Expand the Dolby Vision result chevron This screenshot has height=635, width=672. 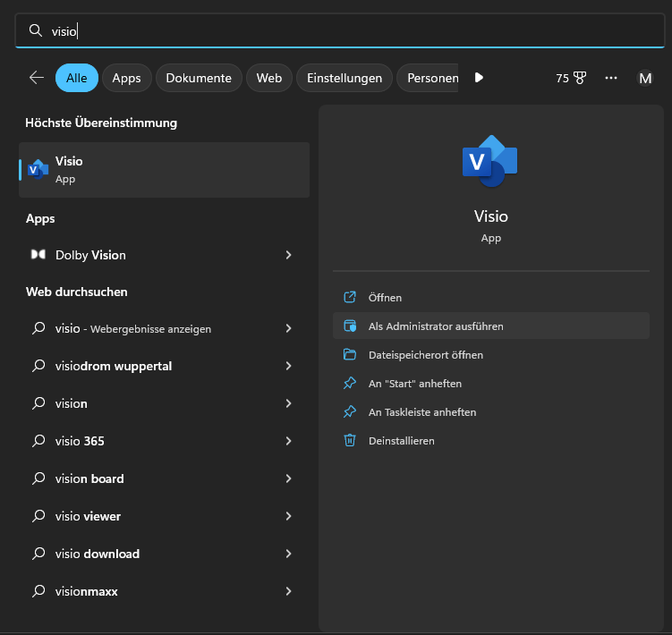point(288,255)
